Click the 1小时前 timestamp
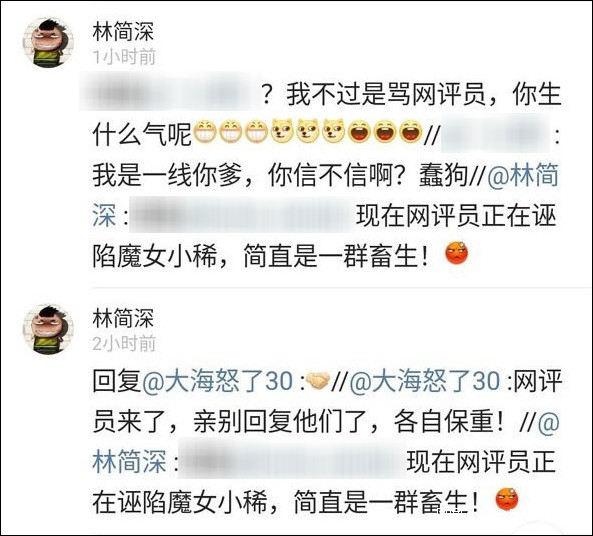Screen dimensions: 593x536 pyautogui.click(x=124, y=57)
